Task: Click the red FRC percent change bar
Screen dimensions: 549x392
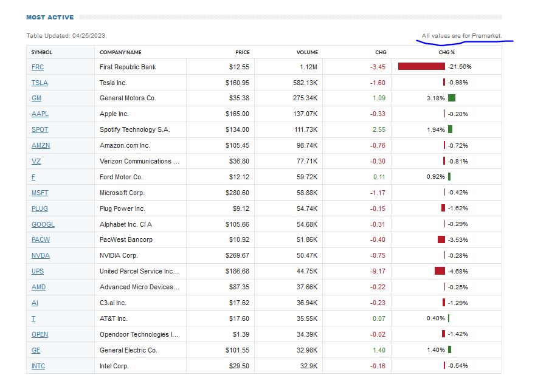Action: click(x=421, y=66)
